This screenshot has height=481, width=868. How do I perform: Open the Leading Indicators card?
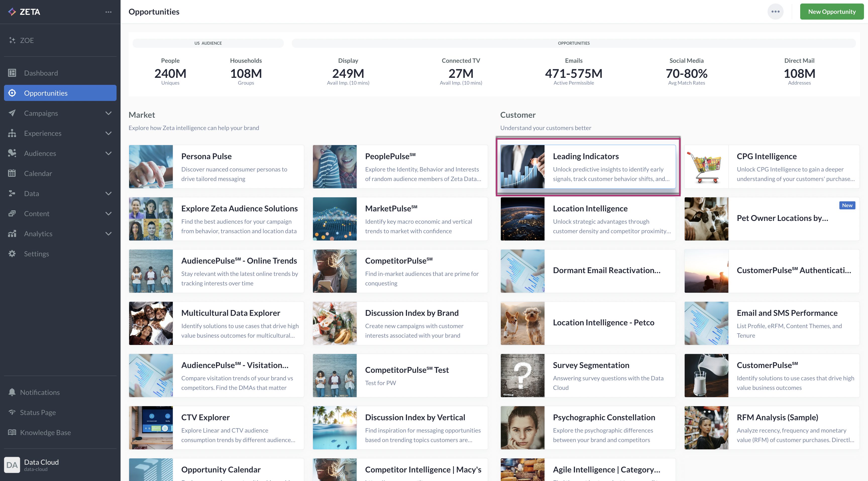click(x=588, y=166)
